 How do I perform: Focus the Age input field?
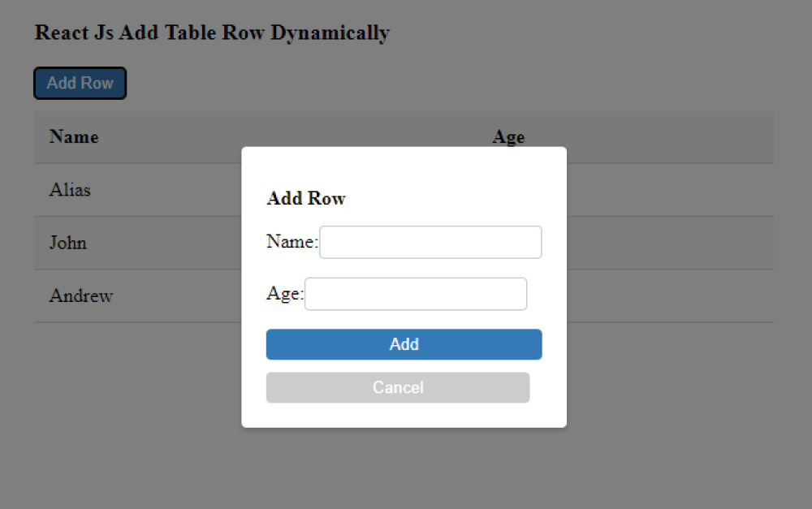click(415, 294)
